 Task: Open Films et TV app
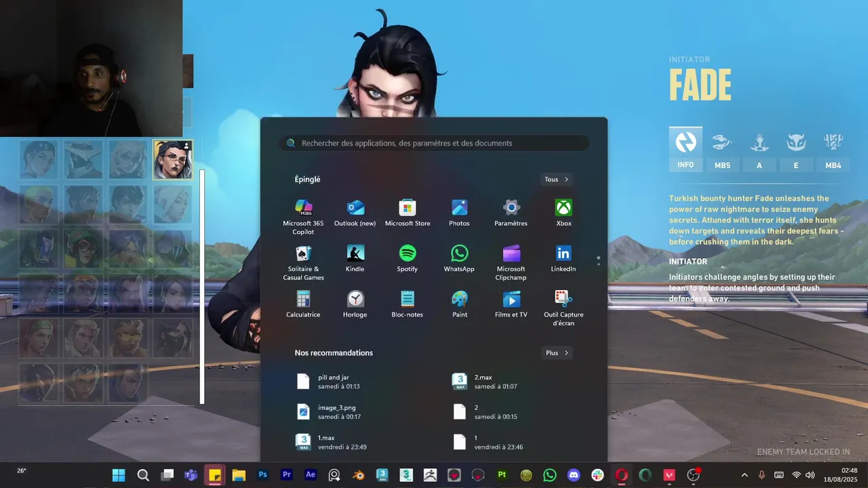(511, 304)
